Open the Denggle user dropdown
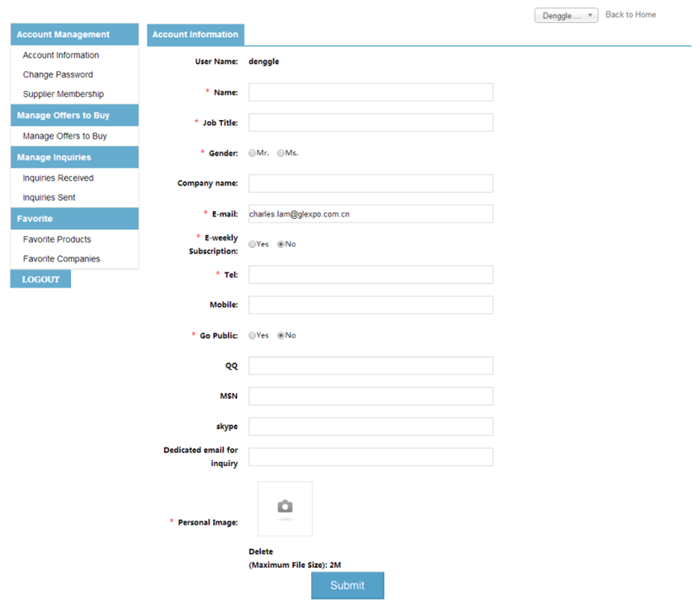 tap(566, 16)
